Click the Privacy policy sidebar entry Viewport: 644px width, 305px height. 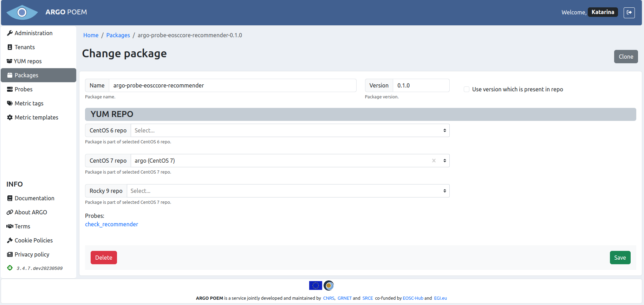click(x=39, y=254)
